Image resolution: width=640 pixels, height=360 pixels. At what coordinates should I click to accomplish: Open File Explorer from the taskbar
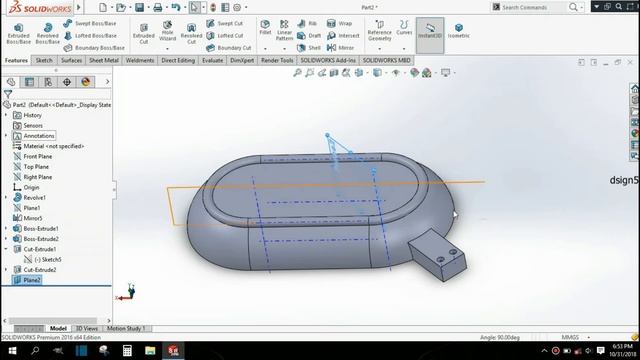tap(150, 351)
